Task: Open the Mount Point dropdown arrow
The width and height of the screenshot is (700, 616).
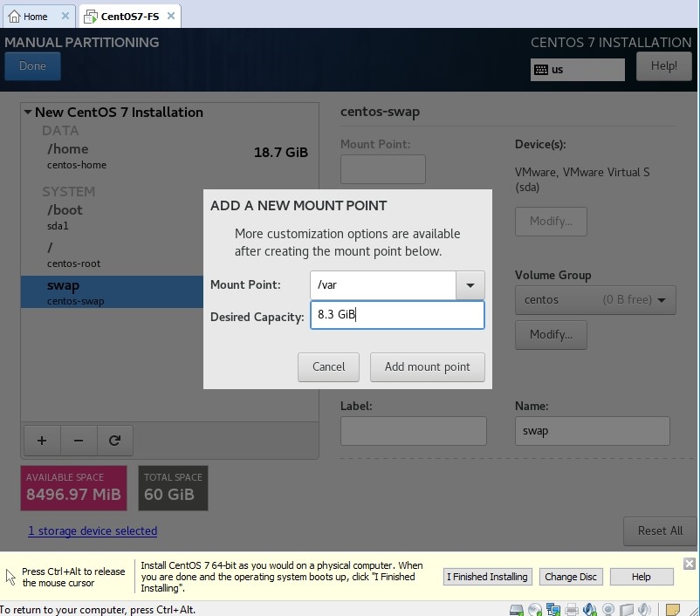Action: [470, 285]
